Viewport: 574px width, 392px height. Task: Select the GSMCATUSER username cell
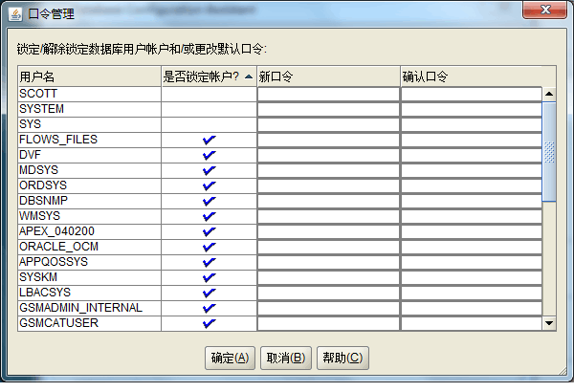(x=89, y=323)
